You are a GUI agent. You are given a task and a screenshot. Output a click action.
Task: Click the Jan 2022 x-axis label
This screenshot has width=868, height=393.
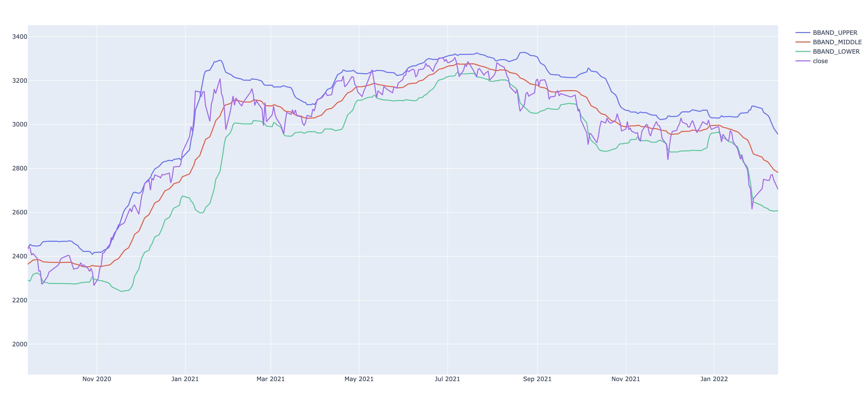714,379
